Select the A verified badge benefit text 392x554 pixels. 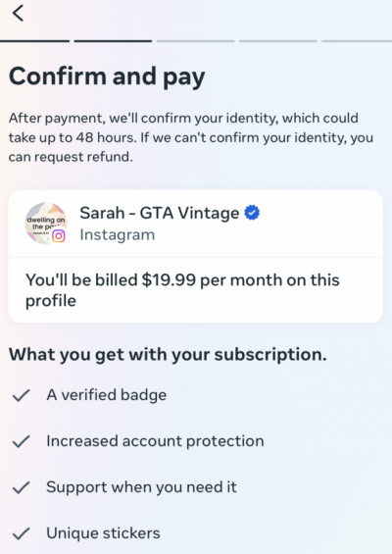(x=106, y=395)
